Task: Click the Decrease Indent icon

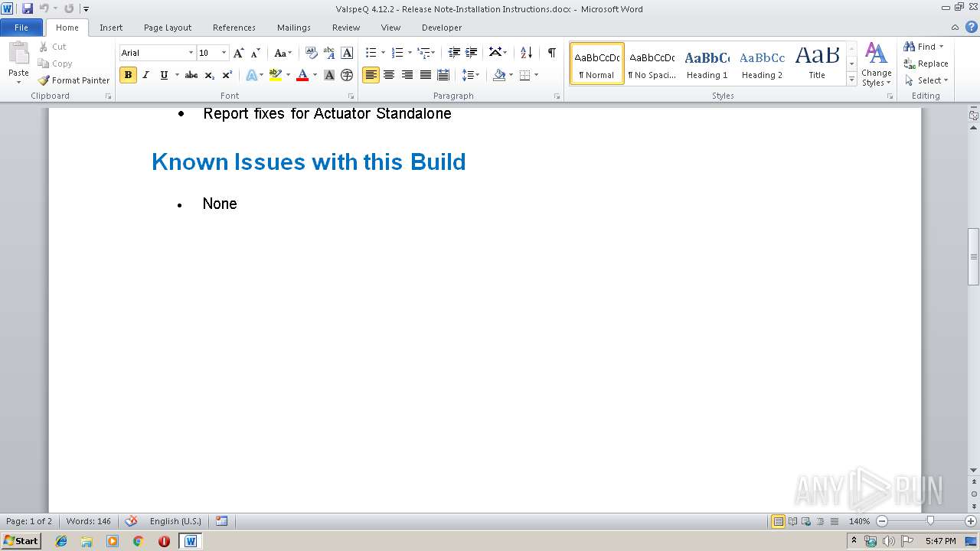Action: coord(454,52)
